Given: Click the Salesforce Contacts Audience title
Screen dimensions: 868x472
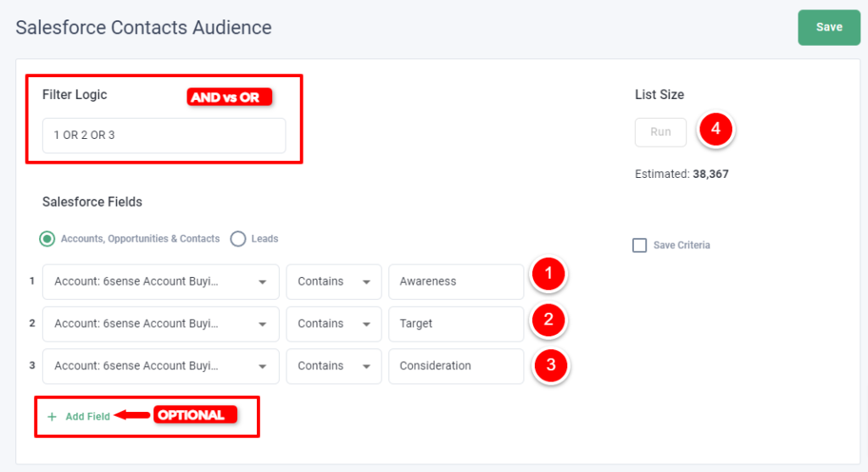Looking at the screenshot, I should pos(143,27).
